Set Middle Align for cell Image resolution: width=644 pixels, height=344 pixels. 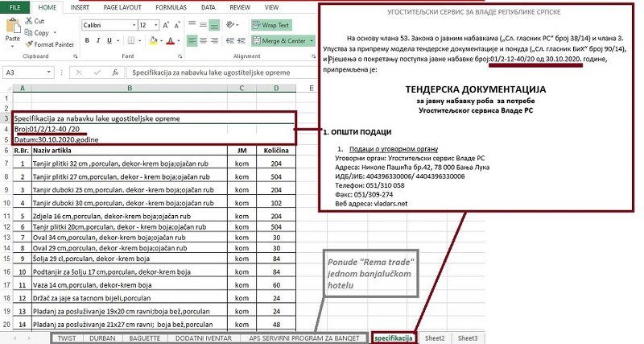point(203,25)
